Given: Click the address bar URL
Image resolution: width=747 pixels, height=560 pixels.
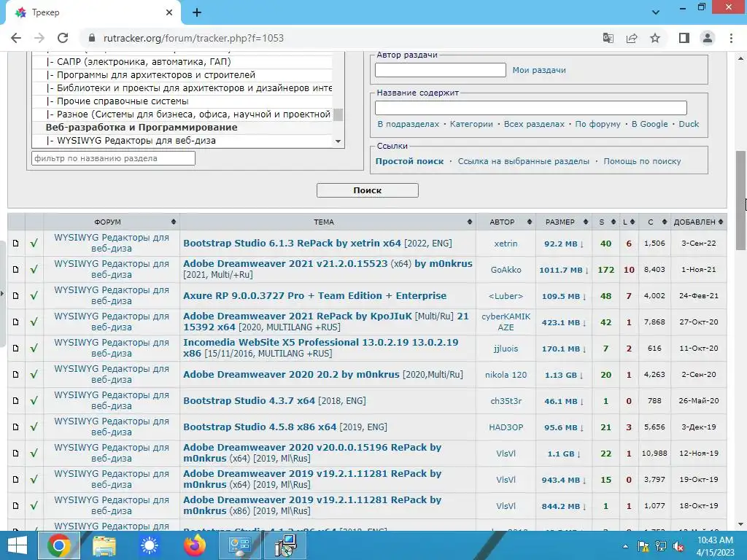Looking at the screenshot, I should click(193, 38).
